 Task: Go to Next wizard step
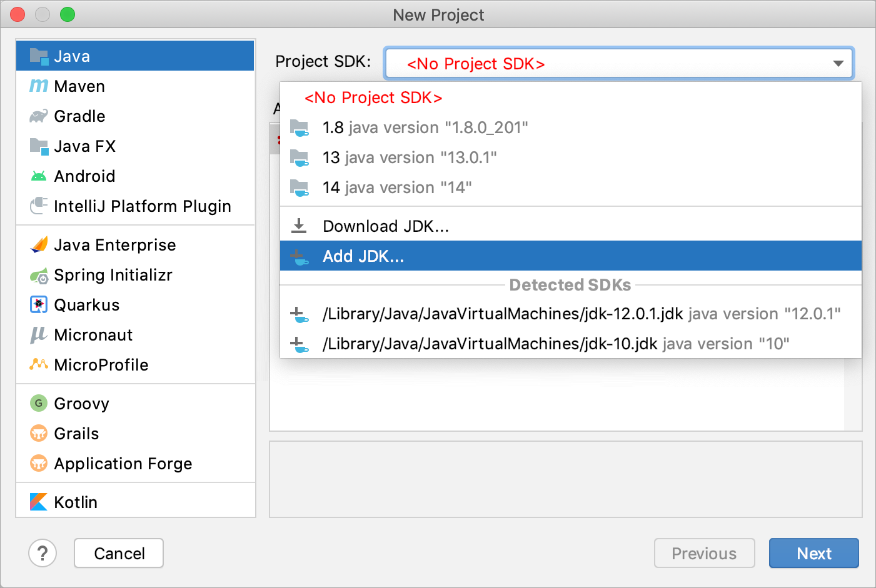813,553
